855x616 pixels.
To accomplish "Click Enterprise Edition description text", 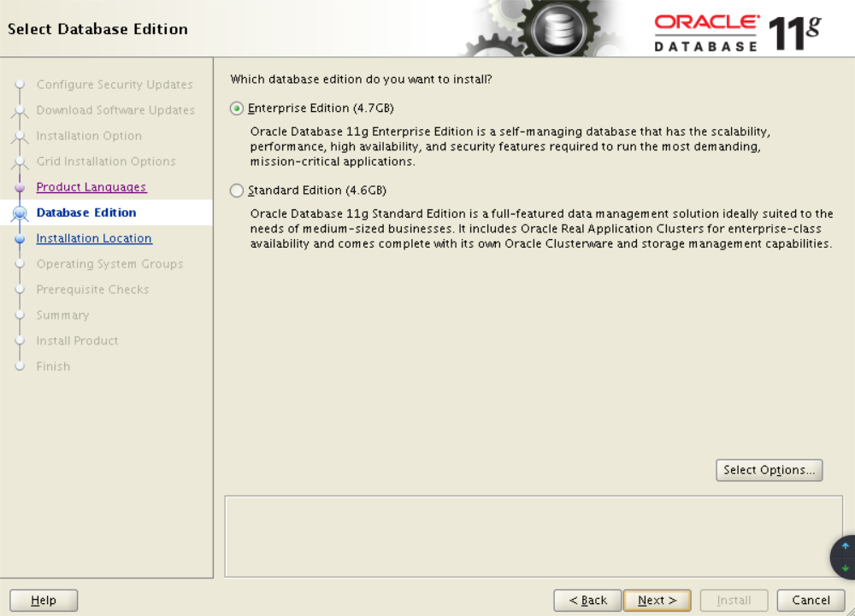I will click(510, 146).
